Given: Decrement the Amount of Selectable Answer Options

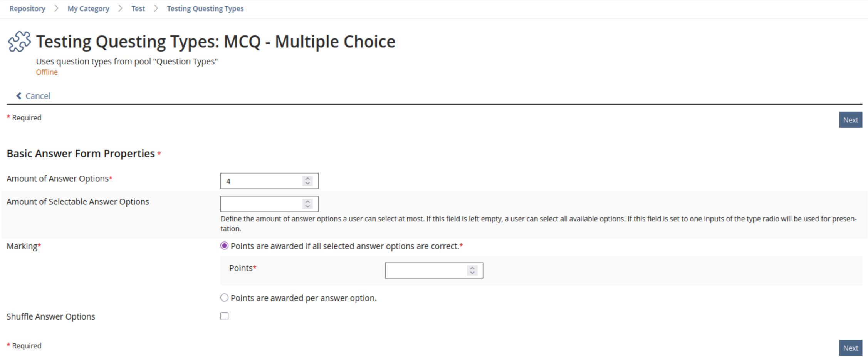Looking at the screenshot, I should click(307, 207).
